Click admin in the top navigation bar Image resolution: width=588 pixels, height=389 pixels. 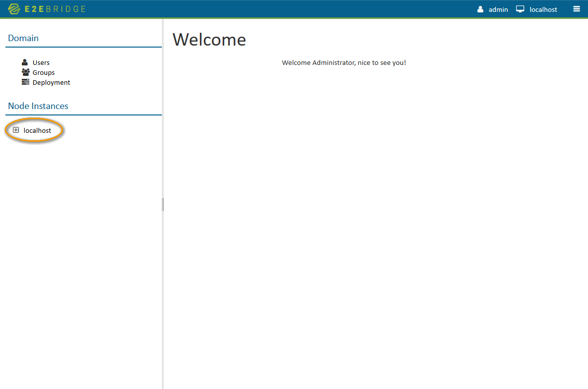point(498,9)
